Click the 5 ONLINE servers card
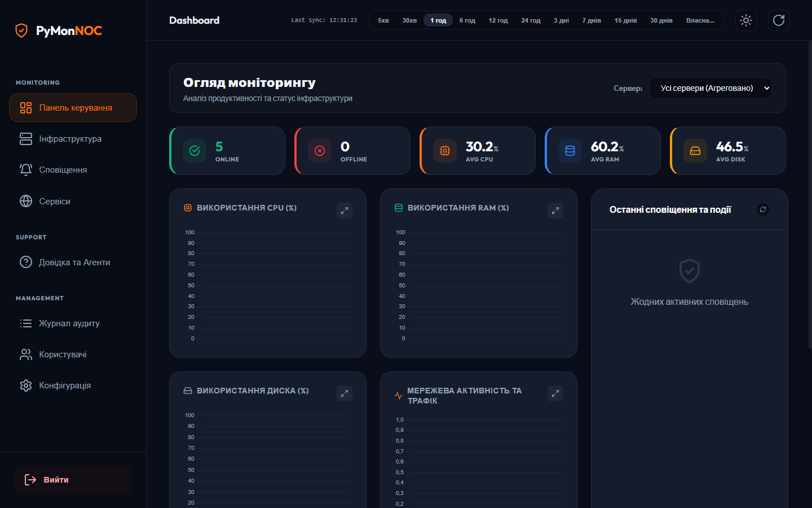Screen dimensions: 812x508 pyautogui.click(x=227, y=151)
